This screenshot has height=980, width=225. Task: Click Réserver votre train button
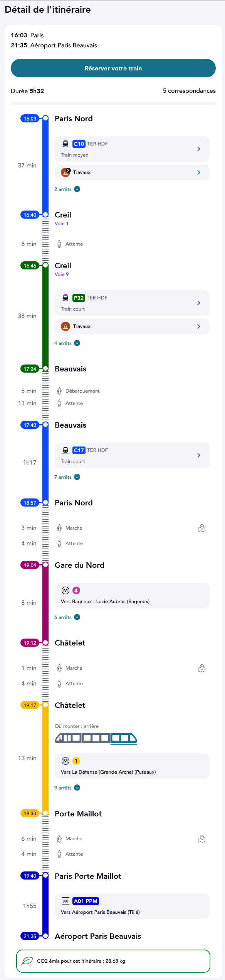pos(113,68)
